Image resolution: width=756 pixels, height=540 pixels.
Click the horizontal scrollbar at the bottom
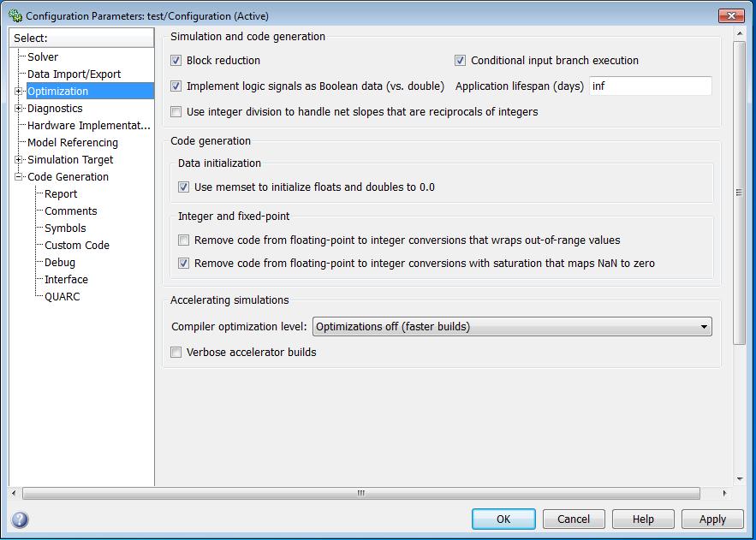click(360, 494)
